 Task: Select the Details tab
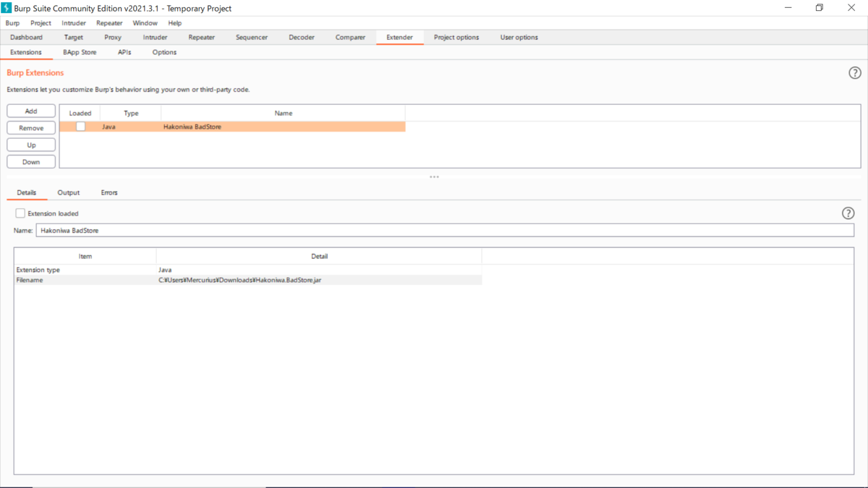[27, 193]
